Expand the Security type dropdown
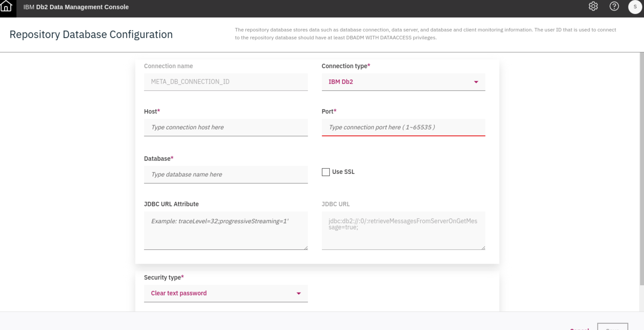This screenshot has width=644, height=330. tap(226, 293)
